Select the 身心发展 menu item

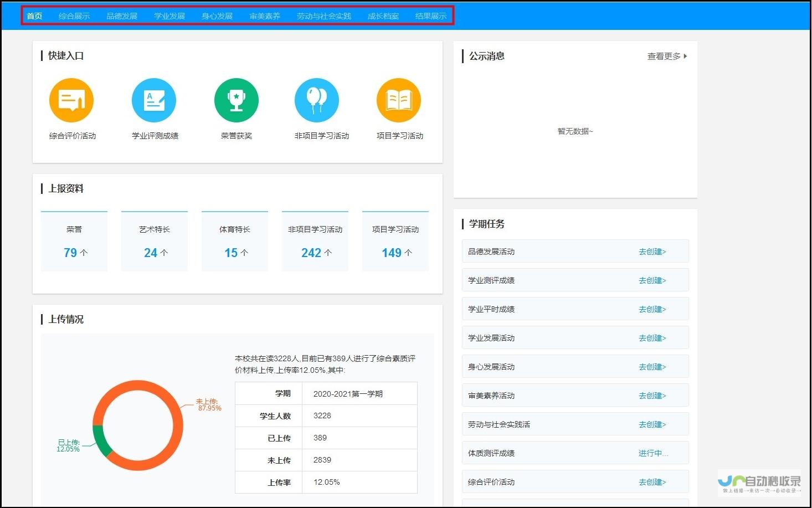217,16
